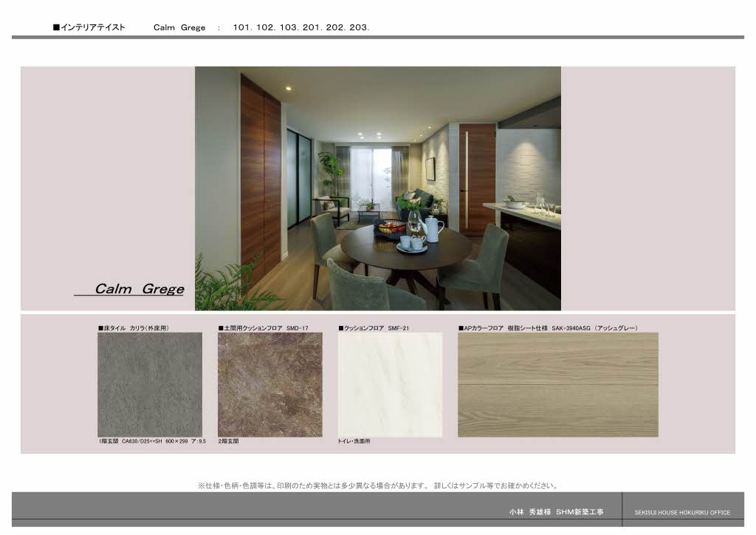756x535 pixels.
Task: Click the gray floor tile sample swatch
Action: click(150, 384)
